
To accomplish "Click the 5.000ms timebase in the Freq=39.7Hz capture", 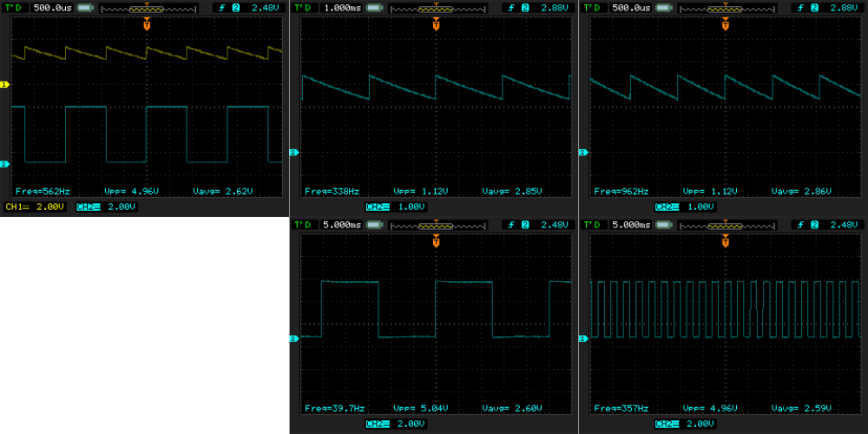I will tap(341, 225).
